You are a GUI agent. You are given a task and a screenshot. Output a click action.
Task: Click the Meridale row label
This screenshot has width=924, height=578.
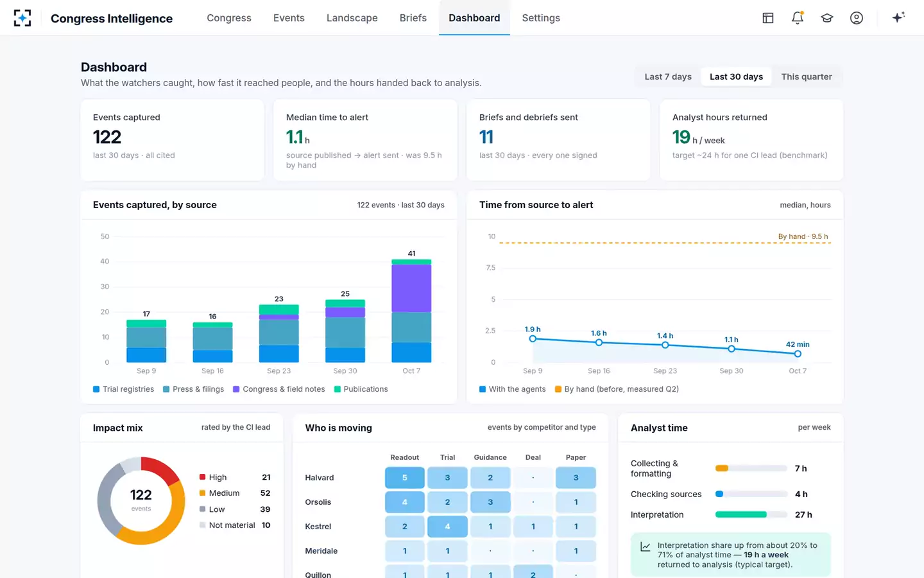[x=321, y=551]
